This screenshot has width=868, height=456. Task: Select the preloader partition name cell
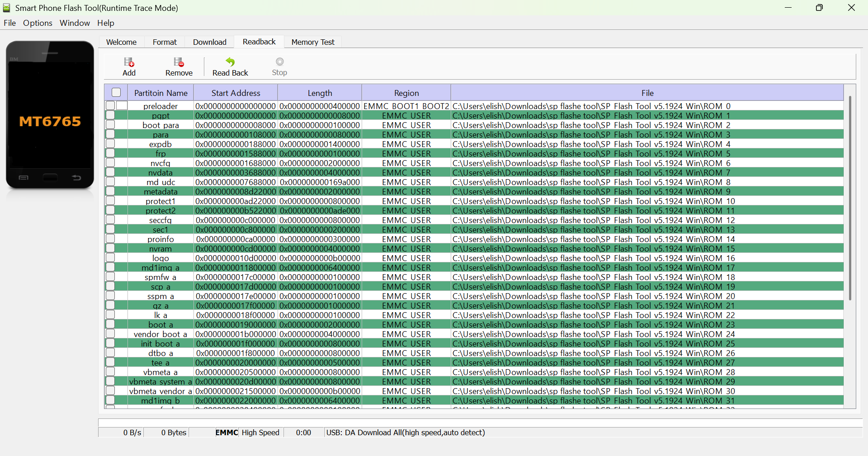[x=160, y=106]
